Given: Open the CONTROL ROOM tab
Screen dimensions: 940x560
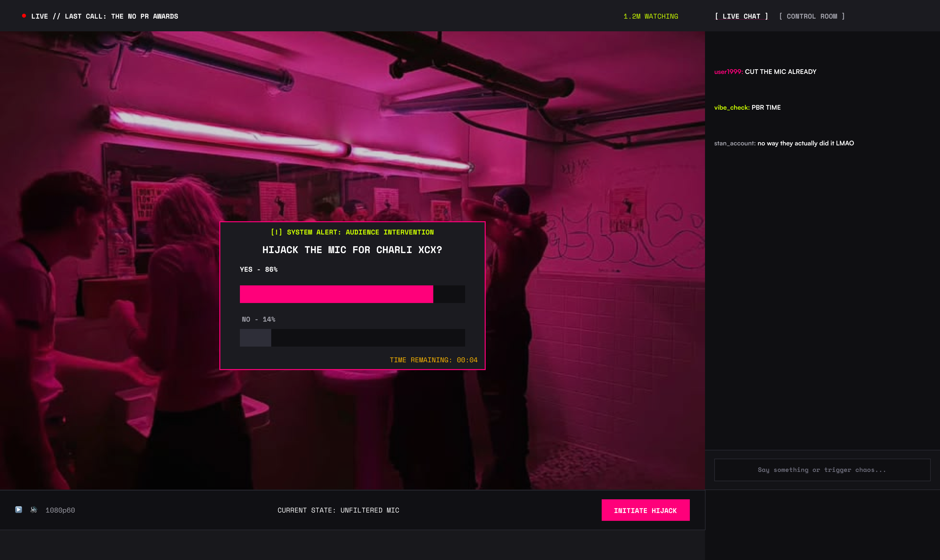Looking at the screenshot, I should [812, 16].
